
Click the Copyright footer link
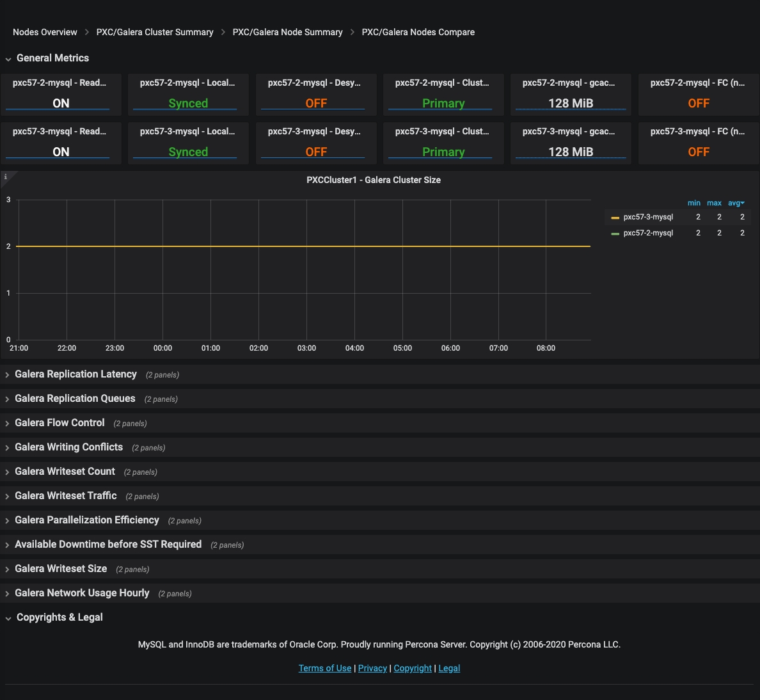click(413, 668)
